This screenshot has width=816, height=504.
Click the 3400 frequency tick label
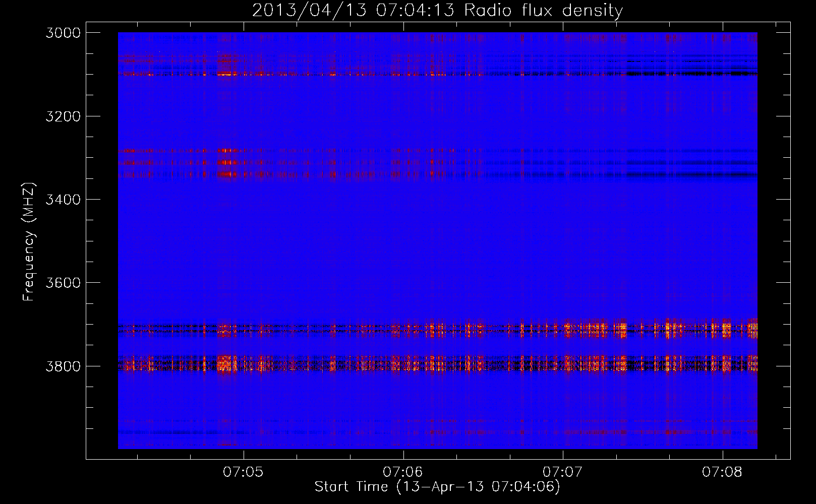tap(63, 200)
